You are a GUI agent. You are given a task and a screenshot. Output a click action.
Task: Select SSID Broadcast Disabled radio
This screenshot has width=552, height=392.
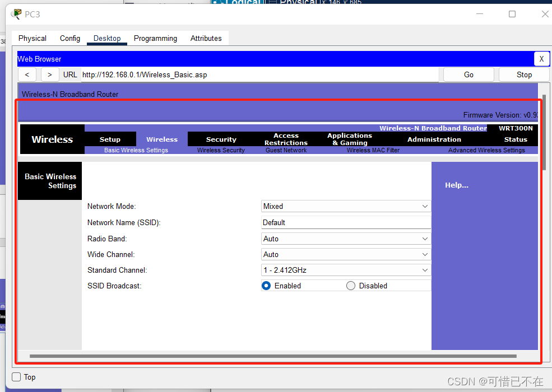tap(351, 286)
